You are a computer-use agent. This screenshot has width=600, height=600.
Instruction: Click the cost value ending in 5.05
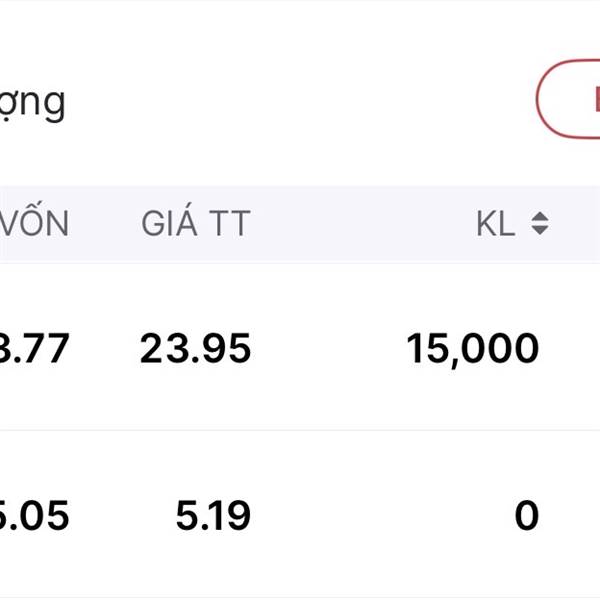[x=35, y=516]
